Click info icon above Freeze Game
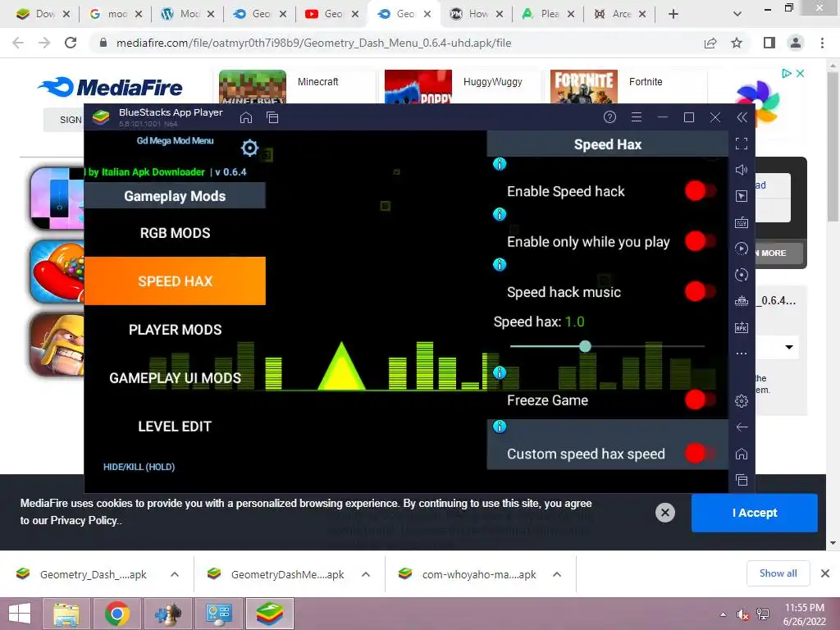The height and width of the screenshot is (630, 840). click(x=500, y=372)
